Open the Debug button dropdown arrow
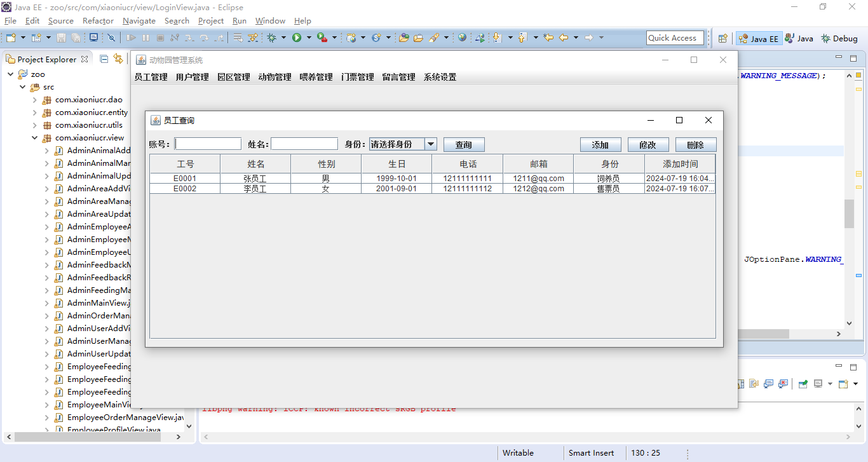This screenshot has height=462, width=868. click(x=283, y=38)
